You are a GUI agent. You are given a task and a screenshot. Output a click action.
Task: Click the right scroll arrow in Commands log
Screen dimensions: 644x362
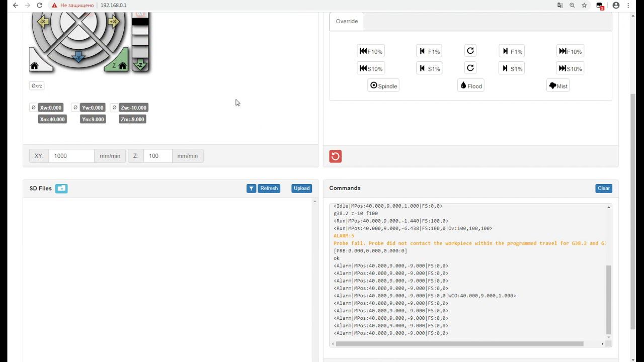(602, 344)
